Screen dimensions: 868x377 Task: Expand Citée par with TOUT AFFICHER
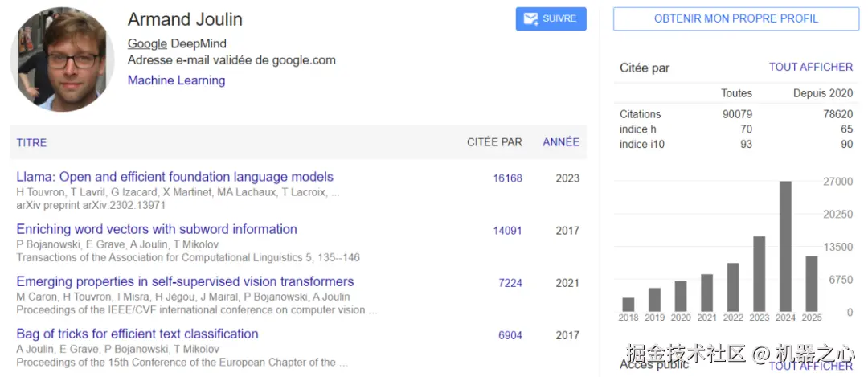coord(810,68)
